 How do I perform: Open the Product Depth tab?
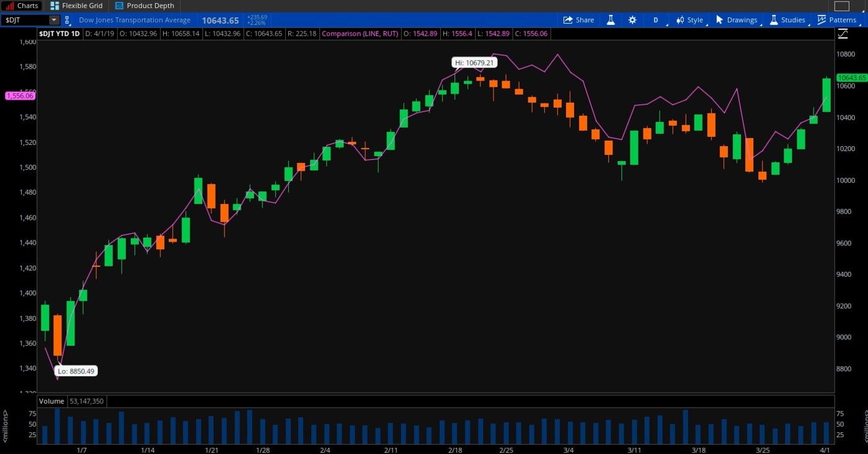click(144, 6)
